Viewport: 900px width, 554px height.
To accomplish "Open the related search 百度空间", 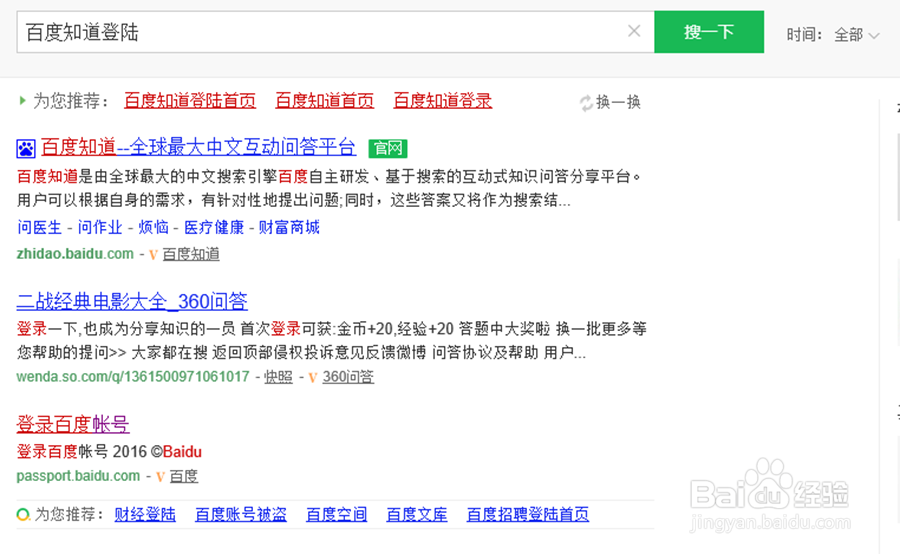I will [x=336, y=514].
